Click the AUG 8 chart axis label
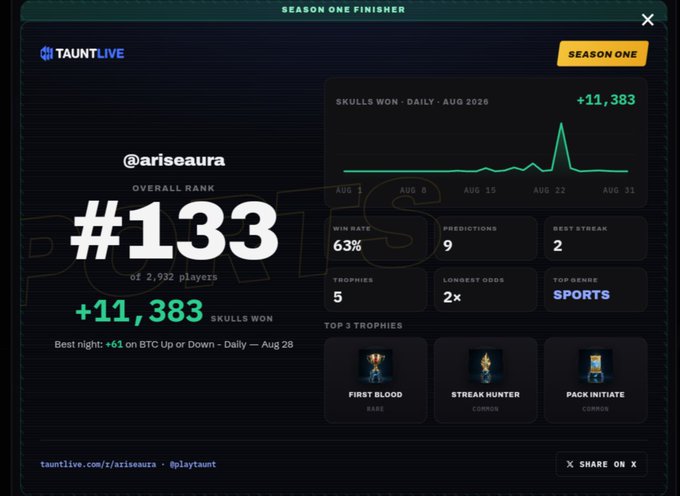Screen dimensions: 680x496 tap(413, 190)
